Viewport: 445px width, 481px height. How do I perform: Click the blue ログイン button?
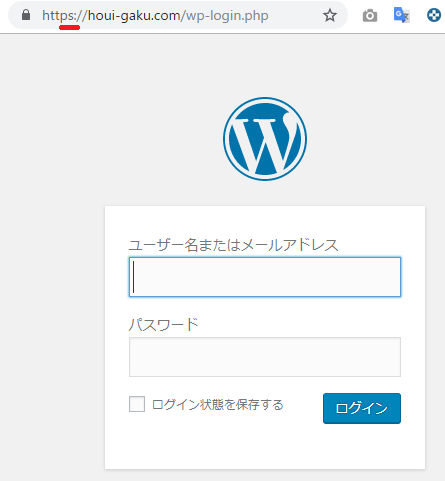click(362, 408)
